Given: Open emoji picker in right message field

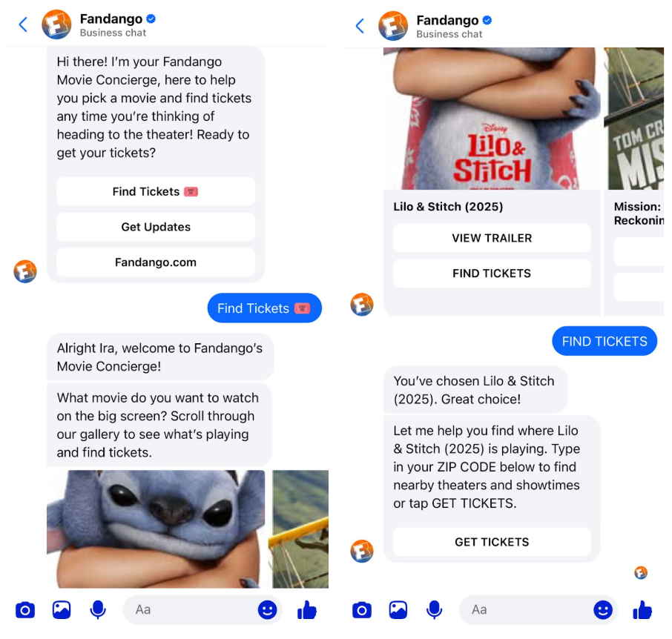Looking at the screenshot, I should (602, 610).
